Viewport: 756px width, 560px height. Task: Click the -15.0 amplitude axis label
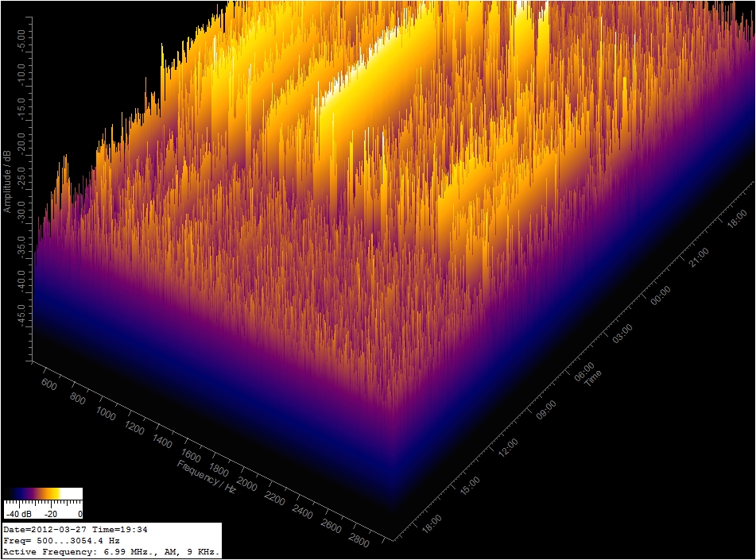click(21, 109)
